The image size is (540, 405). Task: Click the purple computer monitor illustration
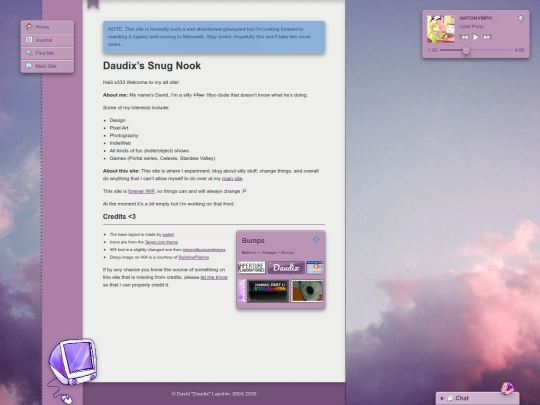click(x=73, y=362)
